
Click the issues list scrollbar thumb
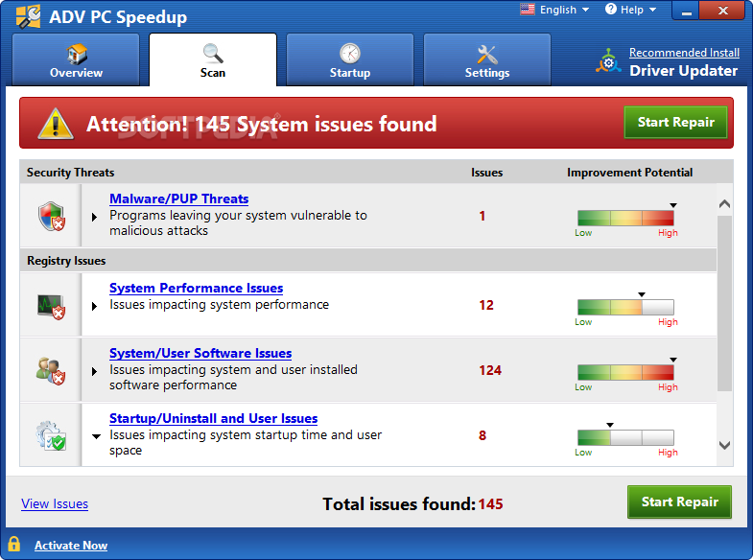[724, 303]
